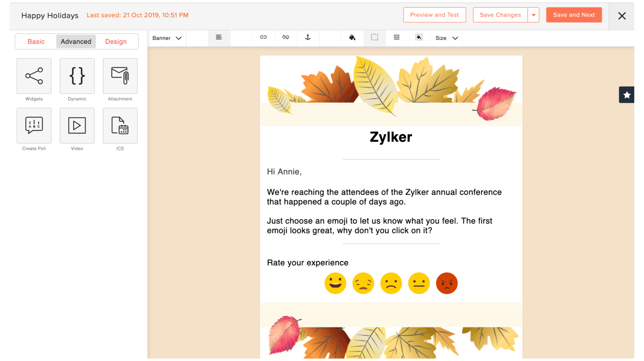Go to the Design tab

[116, 41]
